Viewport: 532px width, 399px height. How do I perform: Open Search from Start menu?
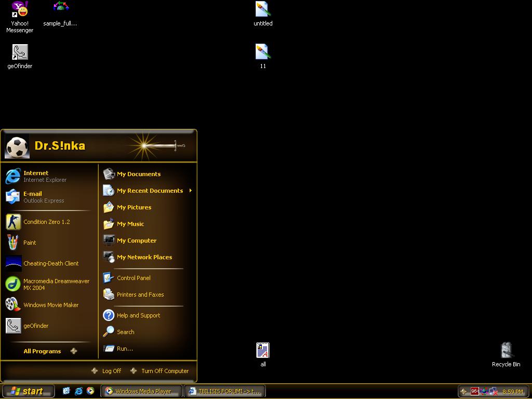click(x=148, y=332)
